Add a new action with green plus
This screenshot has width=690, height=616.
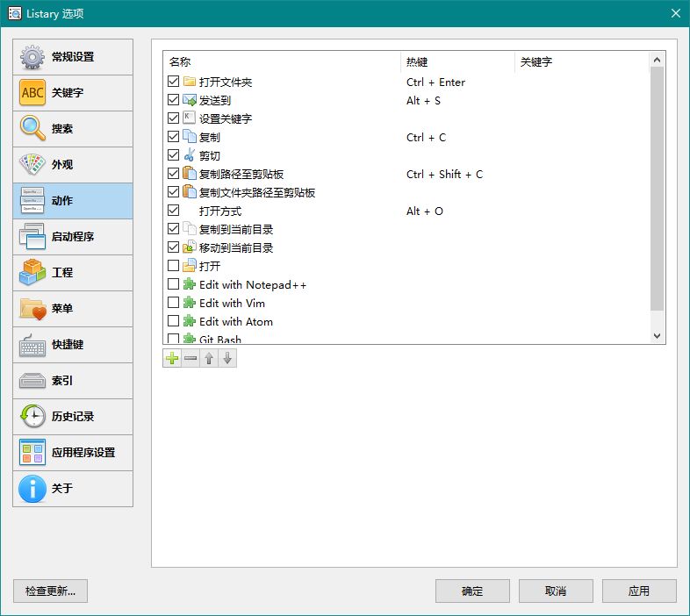pos(172,358)
